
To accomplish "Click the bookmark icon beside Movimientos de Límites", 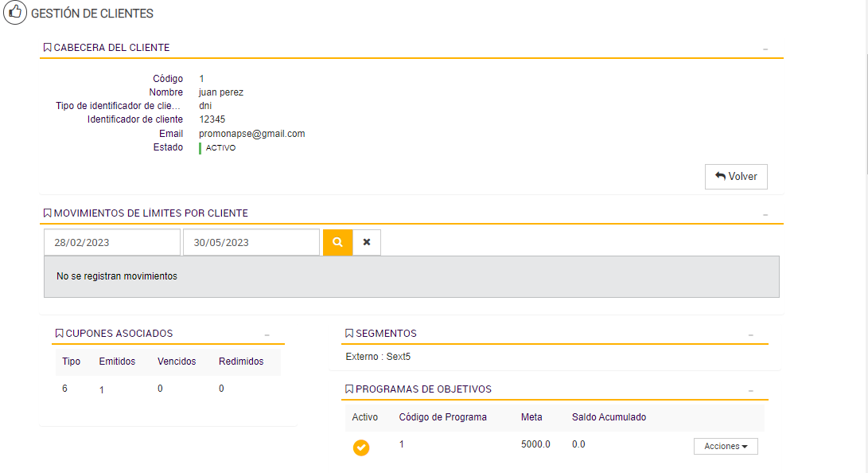I will click(47, 213).
